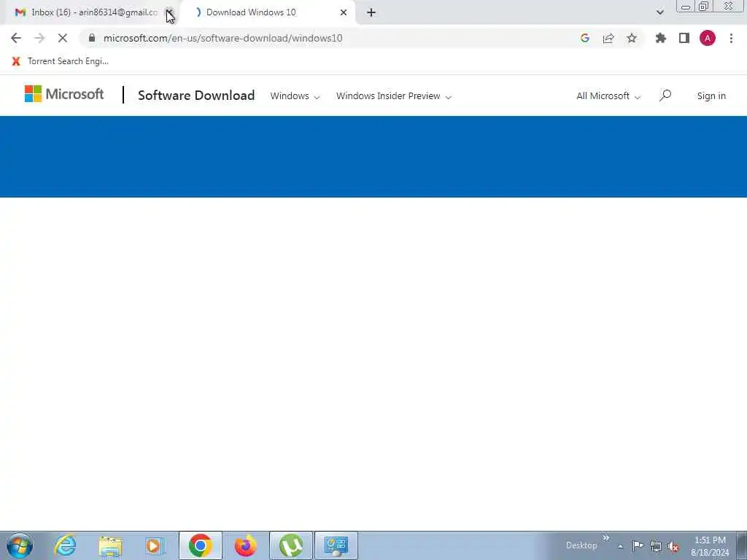This screenshot has height=560, width=747.
Task: Open uTorrent from the taskbar
Action: tap(291, 545)
